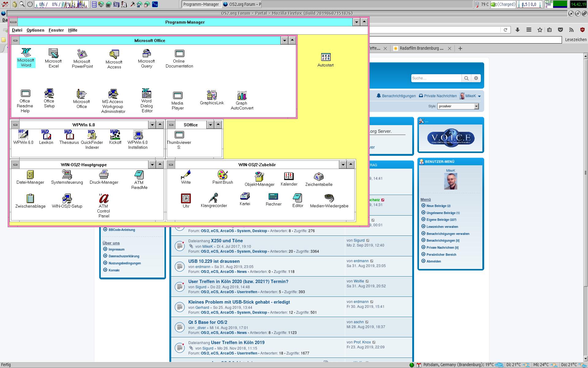Bookmark page with star icon
The width and height of the screenshot is (588, 368).
tap(540, 30)
